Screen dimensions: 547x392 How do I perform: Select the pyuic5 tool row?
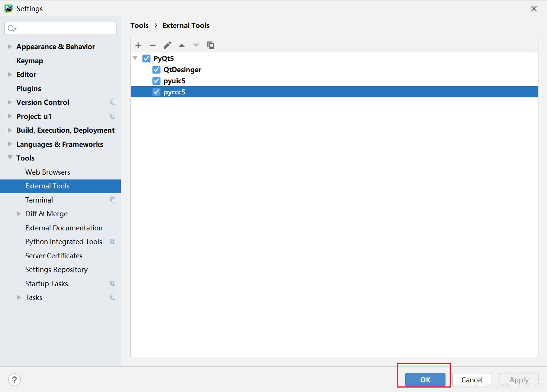(x=334, y=81)
